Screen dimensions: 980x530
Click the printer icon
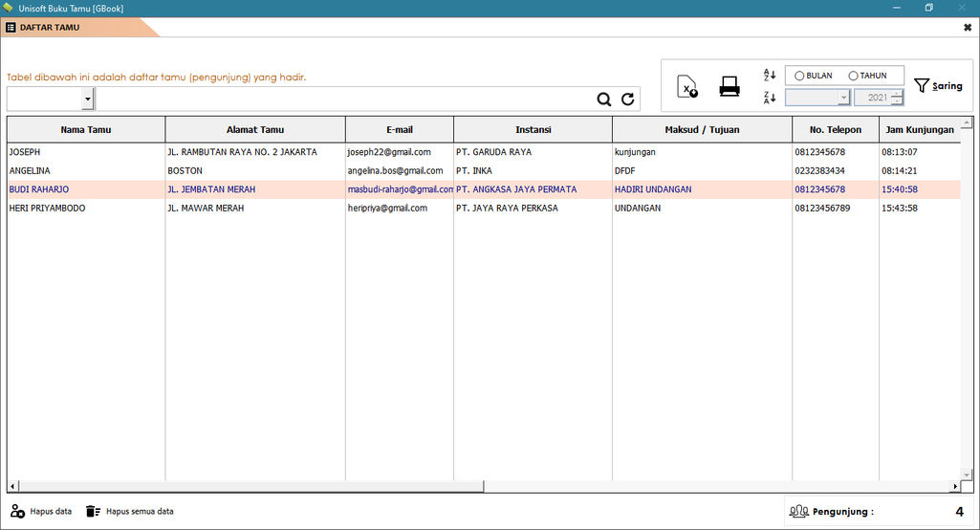[730, 87]
